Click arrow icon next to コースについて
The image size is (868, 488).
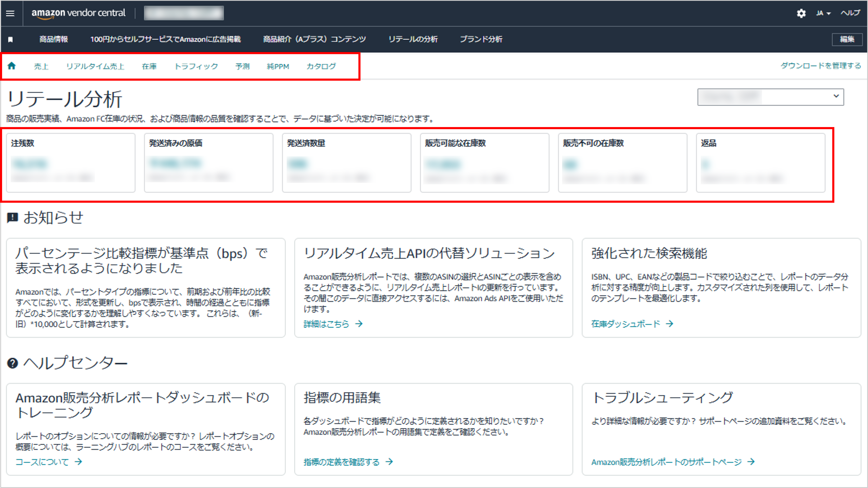point(78,461)
